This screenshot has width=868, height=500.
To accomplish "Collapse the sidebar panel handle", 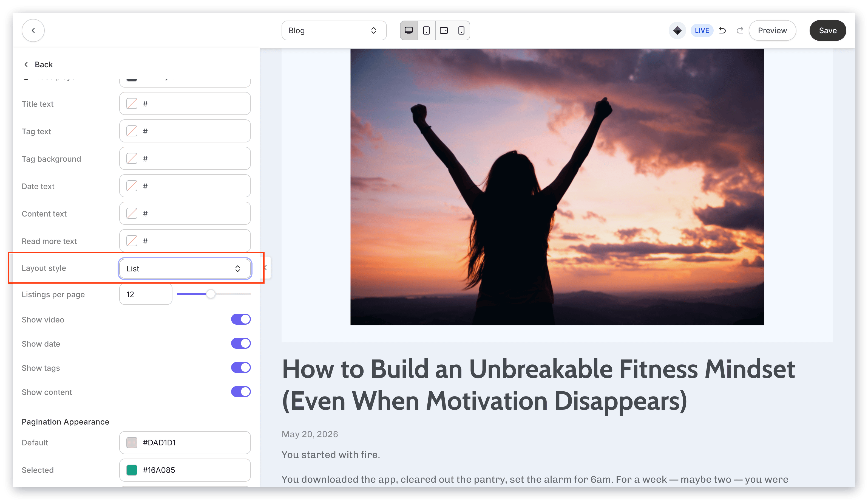I will [265, 268].
